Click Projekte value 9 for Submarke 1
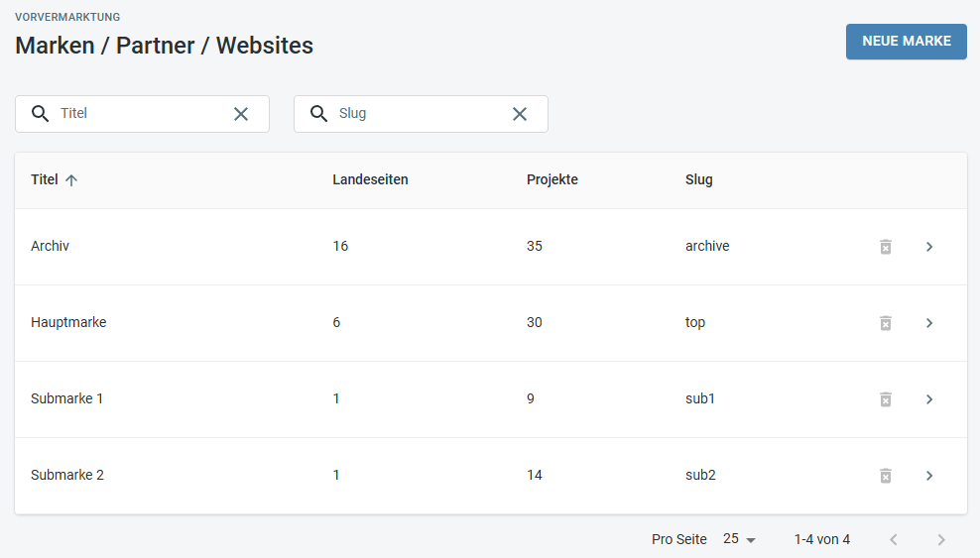980x558 pixels. (531, 398)
